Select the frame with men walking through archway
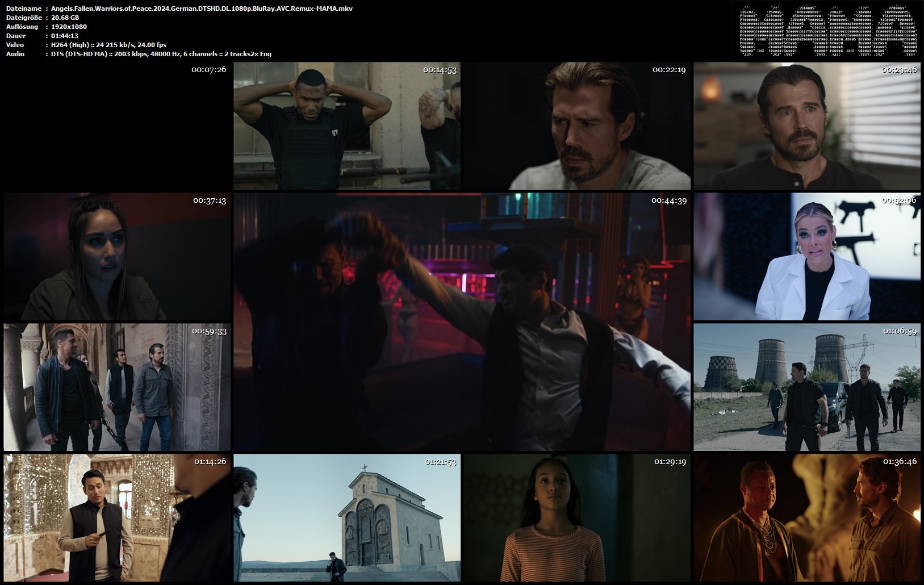The width and height of the screenshot is (924, 585). [117, 387]
